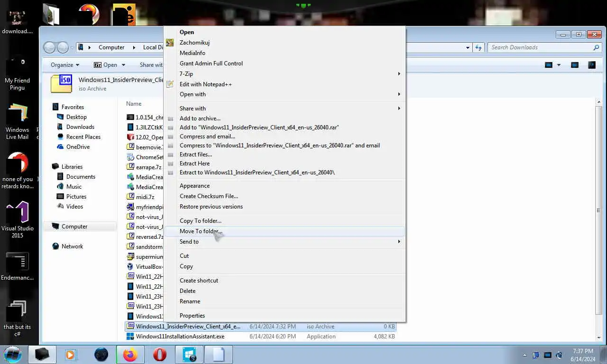Select the Windows11InstallationAssistant.exe file
The width and height of the screenshot is (607, 364).
[x=260, y=337]
